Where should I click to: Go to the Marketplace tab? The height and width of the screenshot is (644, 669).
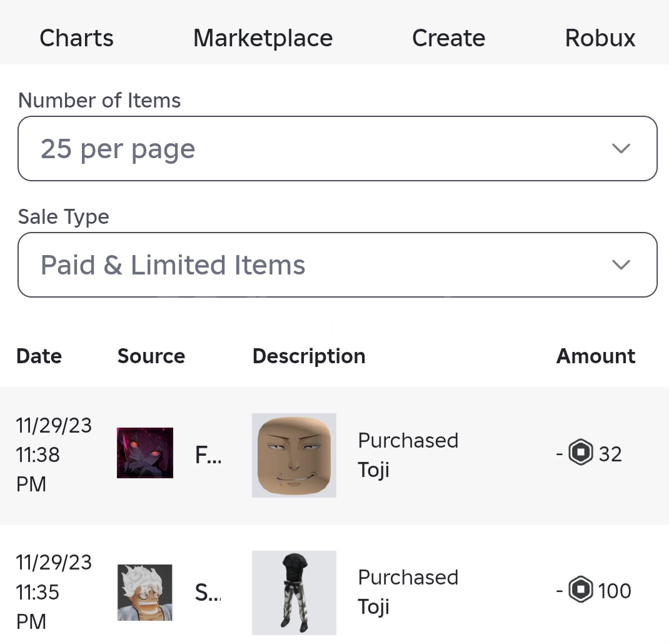[263, 38]
